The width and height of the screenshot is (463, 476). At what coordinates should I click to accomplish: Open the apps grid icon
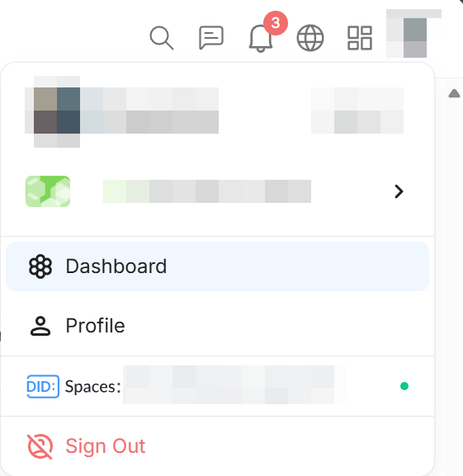click(x=360, y=38)
